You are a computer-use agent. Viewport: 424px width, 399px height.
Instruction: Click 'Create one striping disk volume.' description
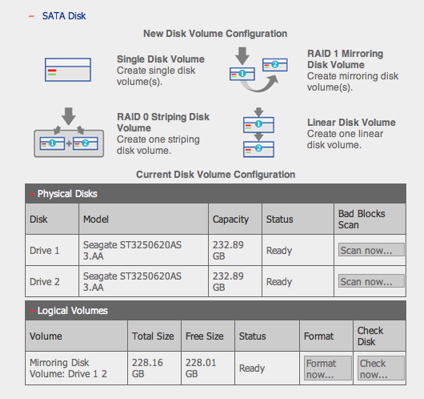click(x=158, y=145)
